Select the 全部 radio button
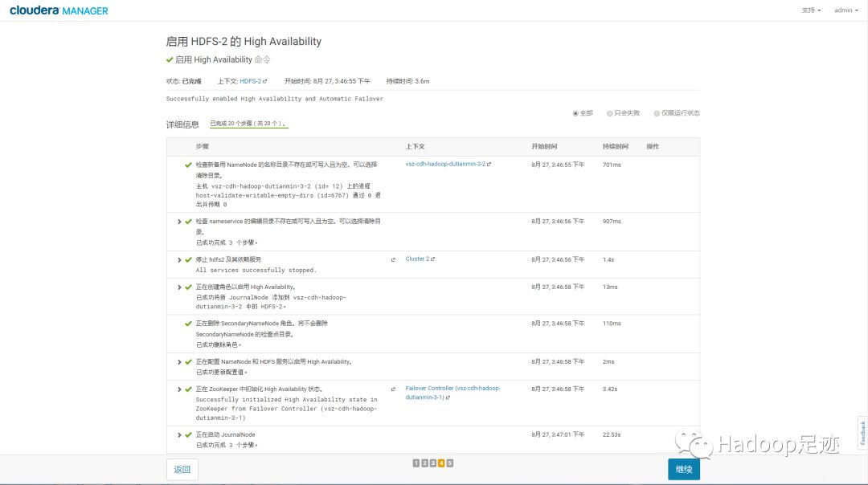The width and height of the screenshot is (868, 485). point(575,113)
